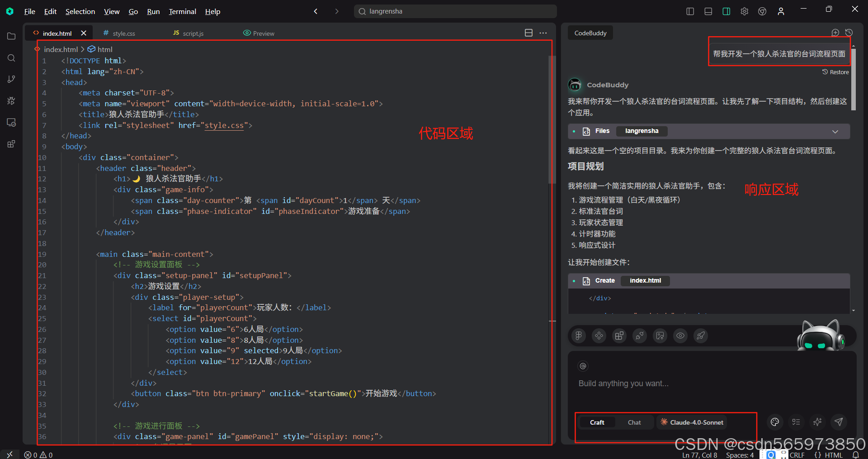Viewport: 868px width, 459px height.
Task: Click the langrensha search box
Action: coord(455,11)
